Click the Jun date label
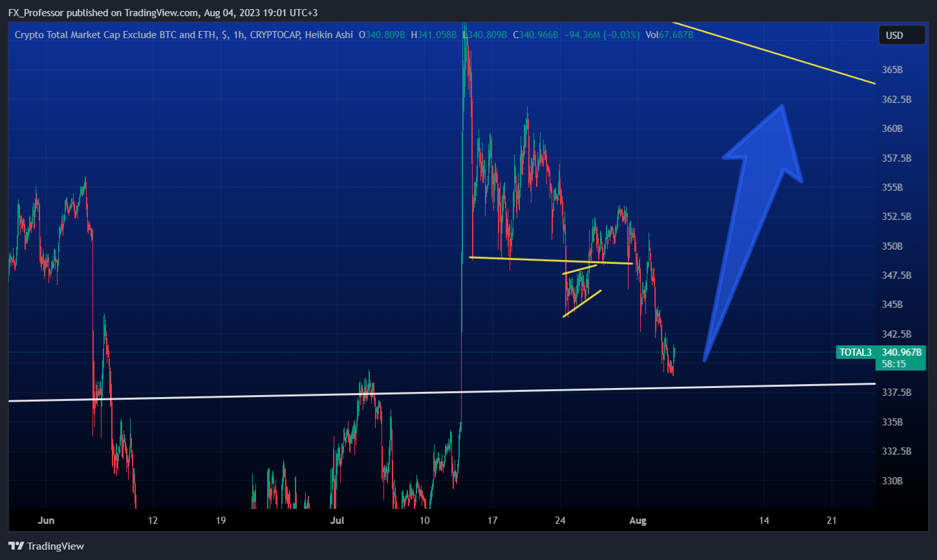937x560 pixels. [x=47, y=521]
